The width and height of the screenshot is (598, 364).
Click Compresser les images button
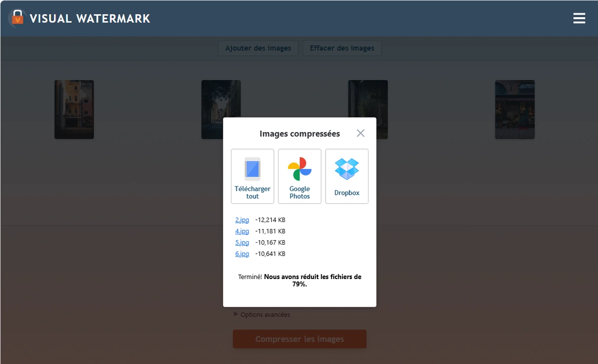(300, 339)
